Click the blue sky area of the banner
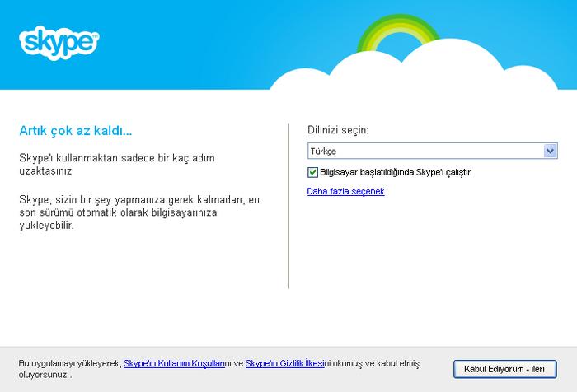Image resolution: width=577 pixels, height=392 pixels. (206, 41)
